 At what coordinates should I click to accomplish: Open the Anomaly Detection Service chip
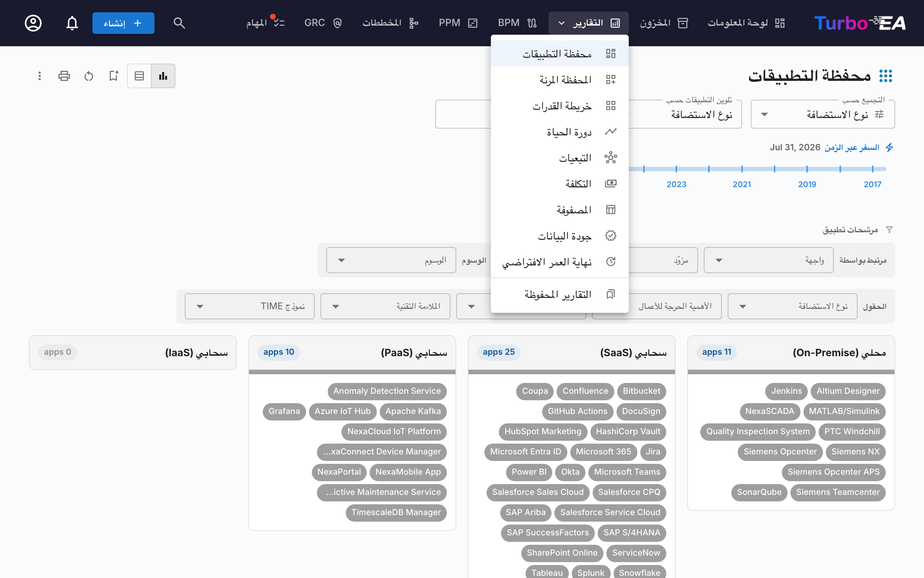pos(387,391)
